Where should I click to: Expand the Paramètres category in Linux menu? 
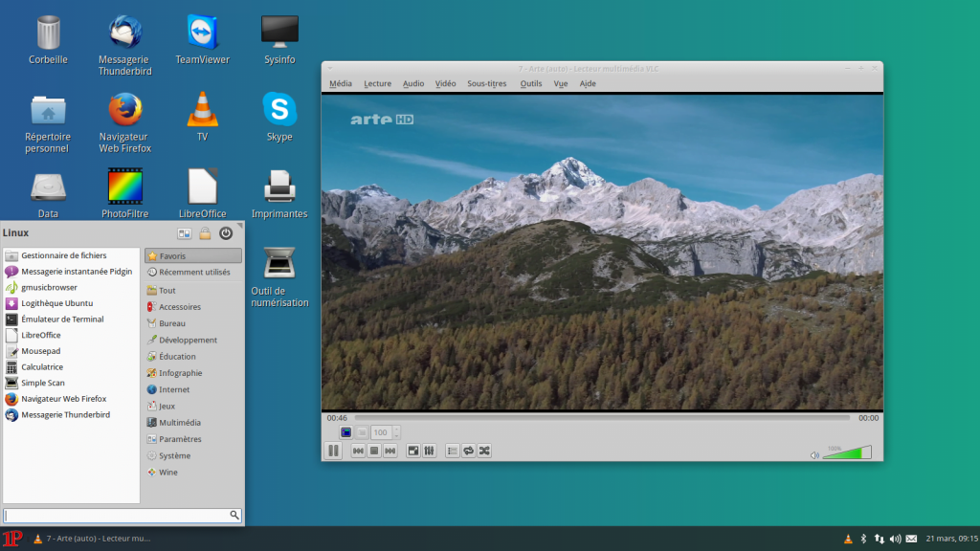179,439
